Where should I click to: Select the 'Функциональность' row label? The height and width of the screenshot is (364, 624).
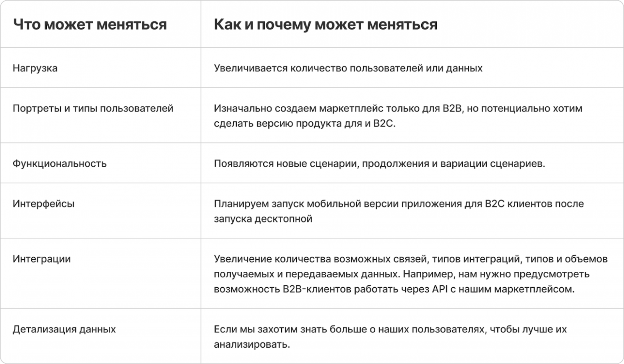[60, 164]
